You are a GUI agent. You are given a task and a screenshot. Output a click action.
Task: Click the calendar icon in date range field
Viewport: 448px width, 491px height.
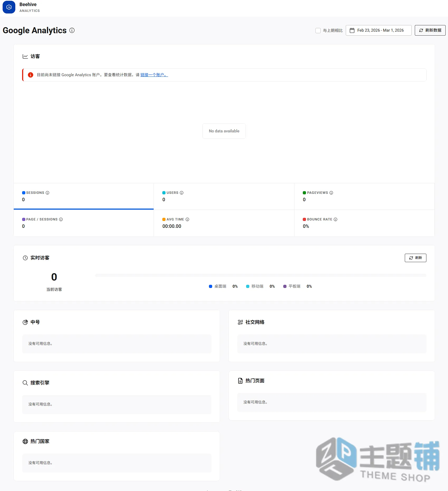[x=352, y=30]
